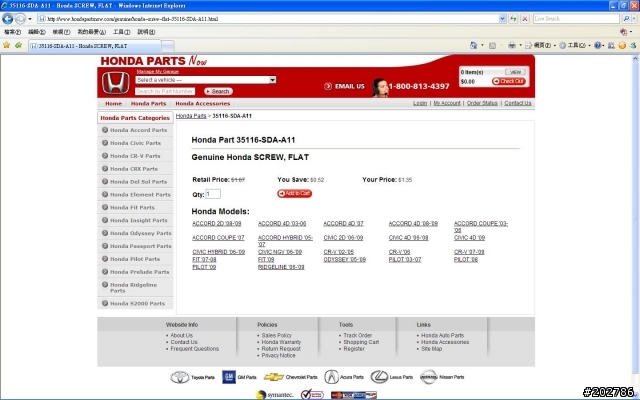Open Favorites Center star icon
Image resolution: width=640 pixels, height=400 pixels.
point(7,45)
